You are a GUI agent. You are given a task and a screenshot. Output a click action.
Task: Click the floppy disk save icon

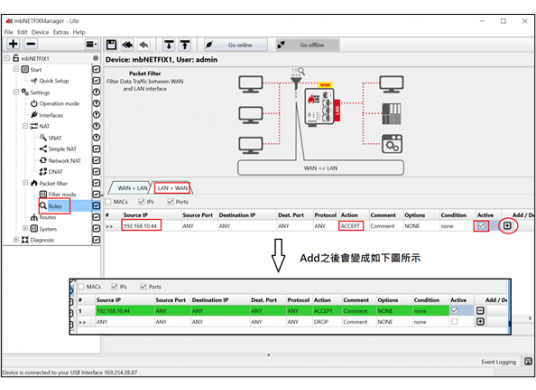coord(111,45)
